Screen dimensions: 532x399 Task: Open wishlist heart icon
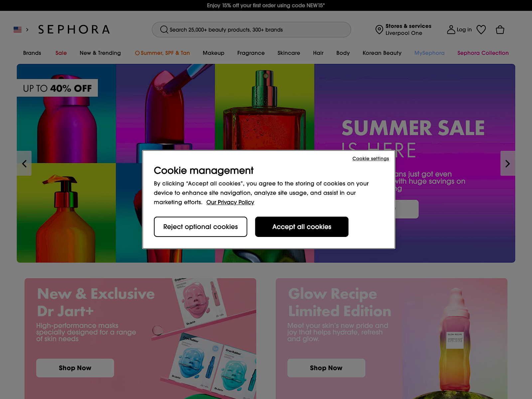tap(481, 30)
